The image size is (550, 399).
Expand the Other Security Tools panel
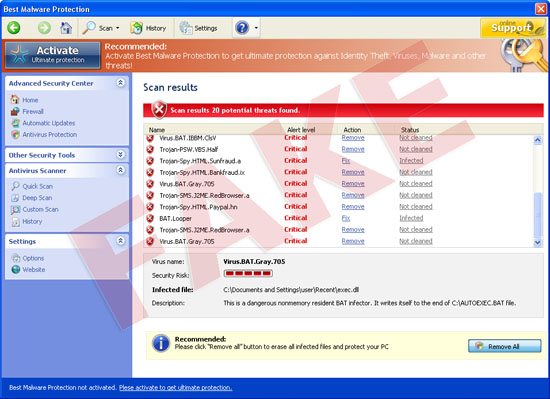[120, 155]
